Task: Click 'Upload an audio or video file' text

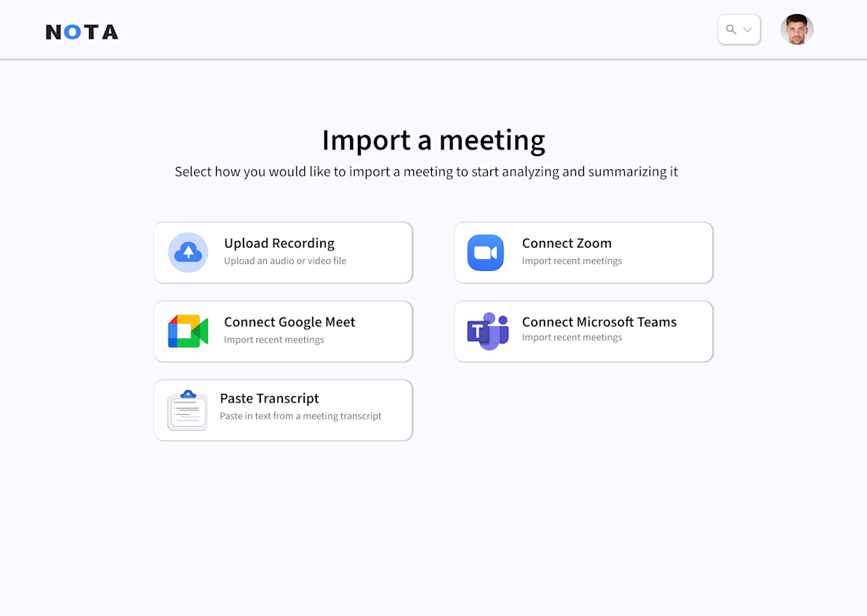Action: coord(285,261)
